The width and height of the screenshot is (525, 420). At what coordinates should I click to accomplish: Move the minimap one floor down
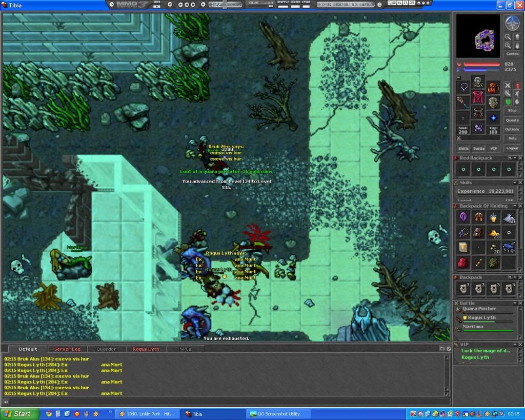516,45
